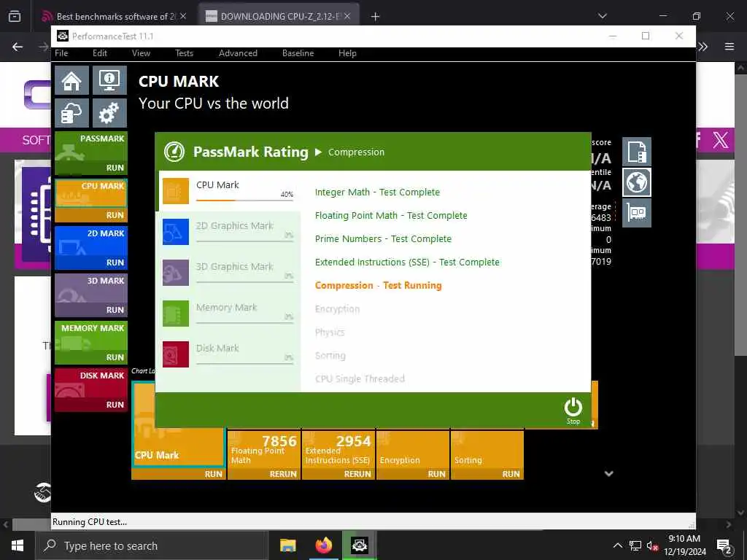Click the network tray icon
The image size is (747, 560).
pos(635,546)
